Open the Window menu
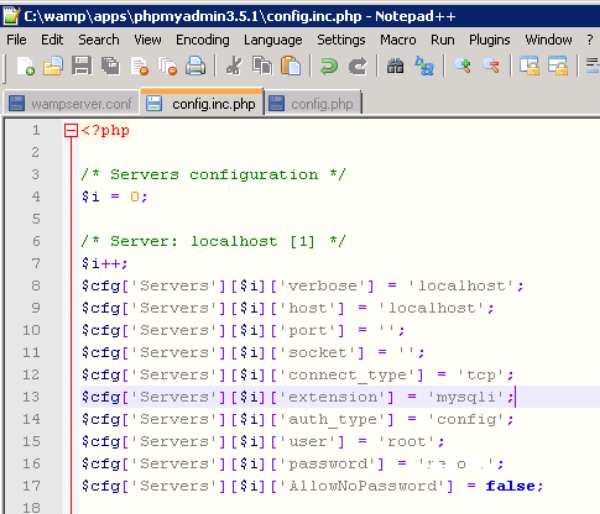Viewport: 600px width, 514px height. pyautogui.click(x=549, y=40)
